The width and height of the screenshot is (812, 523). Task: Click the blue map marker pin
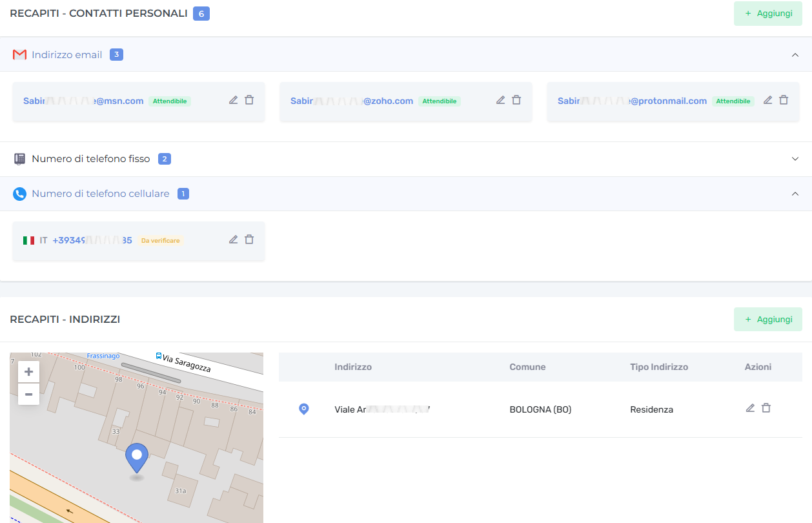pyautogui.click(x=136, y=458)
